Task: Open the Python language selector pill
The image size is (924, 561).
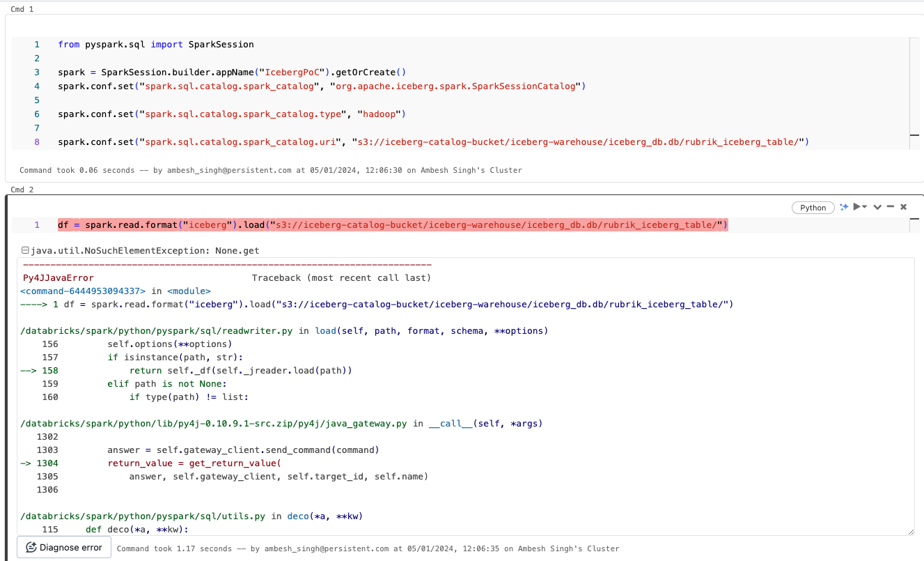Action: click(812, 207)
